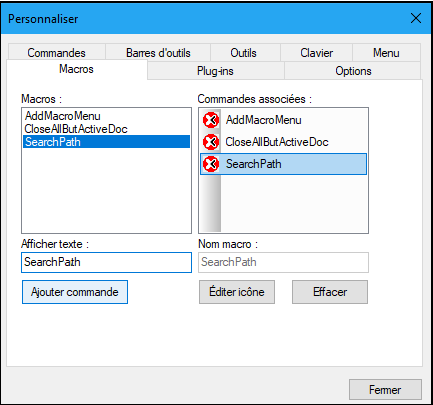This screenshot has width=433, height=405.
Task: Open the Barres d'outils tab
Action: [158, 53]
